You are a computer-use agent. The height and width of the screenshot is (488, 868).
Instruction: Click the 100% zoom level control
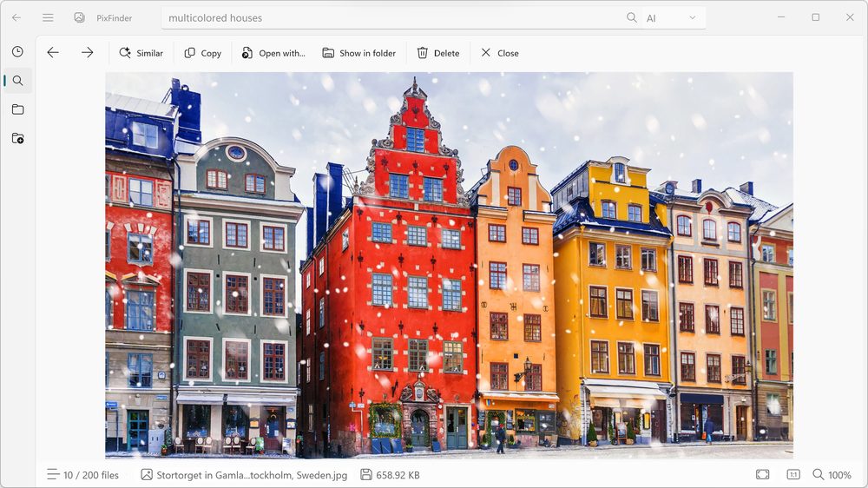(x=832, y=475)
